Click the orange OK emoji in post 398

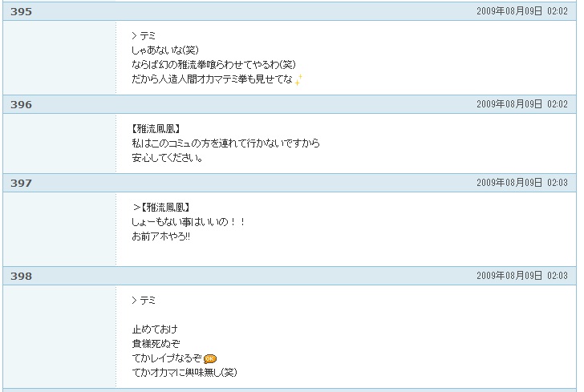(x=211, y=358)
